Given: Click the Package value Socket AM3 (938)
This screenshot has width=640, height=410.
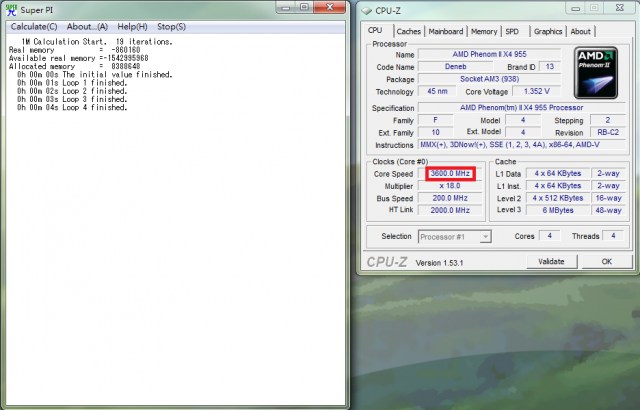Looking at the screenshot, I should tap(489, 79).
